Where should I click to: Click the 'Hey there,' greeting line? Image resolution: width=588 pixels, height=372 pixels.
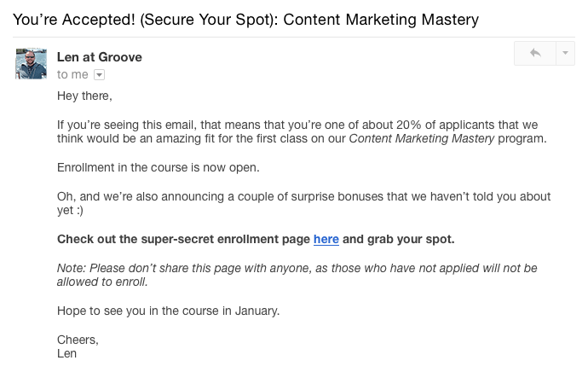tap(84, 96)
